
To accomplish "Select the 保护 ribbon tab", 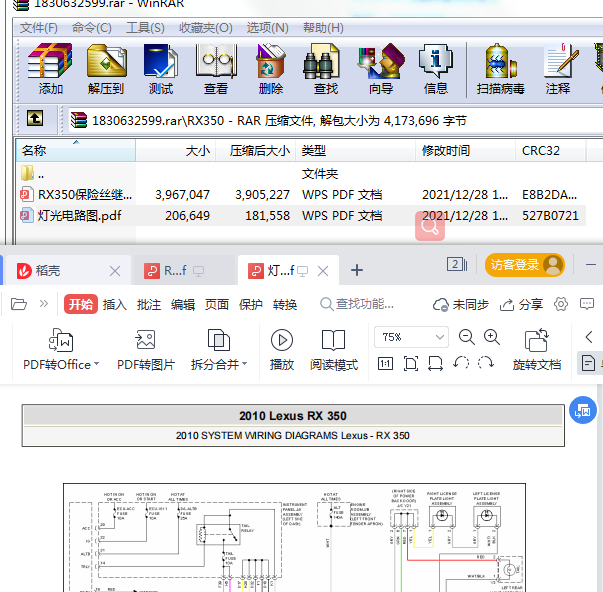I will 251,304.
